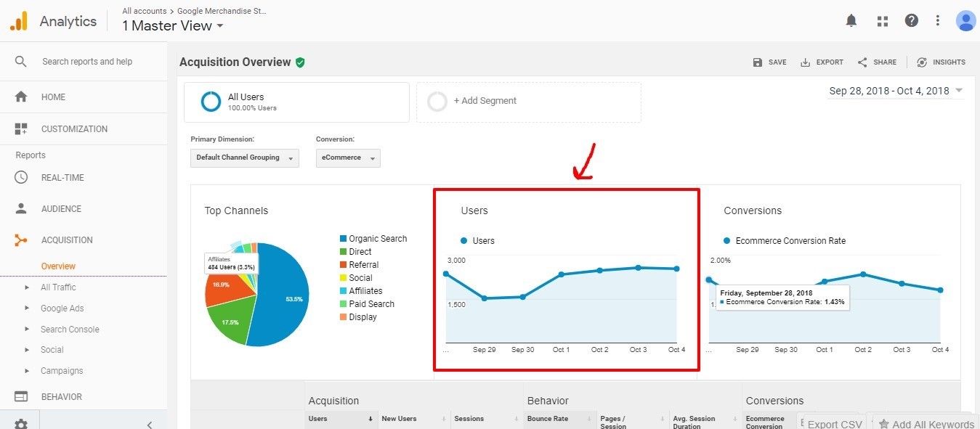This screenshot has height=429, width=980.
Task: Open the Audience reports section
Action: pyautogui.click(x=61, y=209)
